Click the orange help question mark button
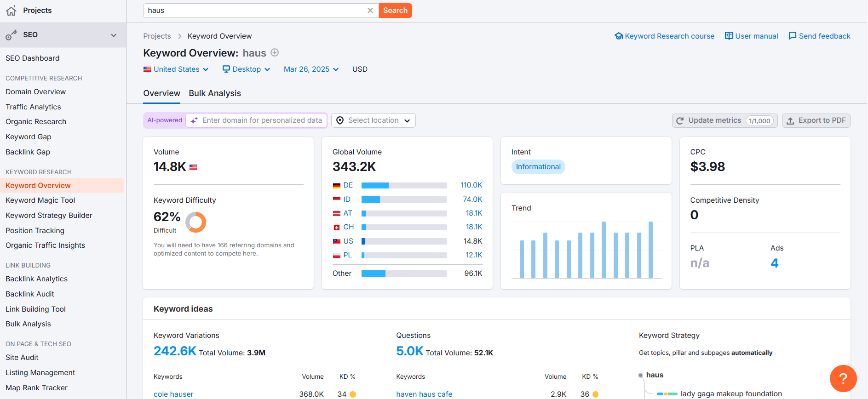This screenshot has width=868, height=399. click(843, 378)
